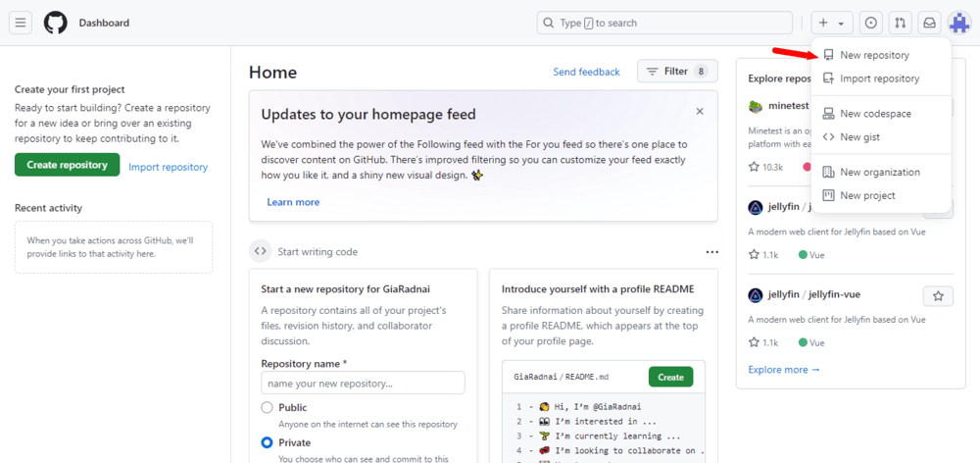This screenshot has height=463, width=980.
Task: Click the GitHub logo icon
Action: [x=55, y=23]
